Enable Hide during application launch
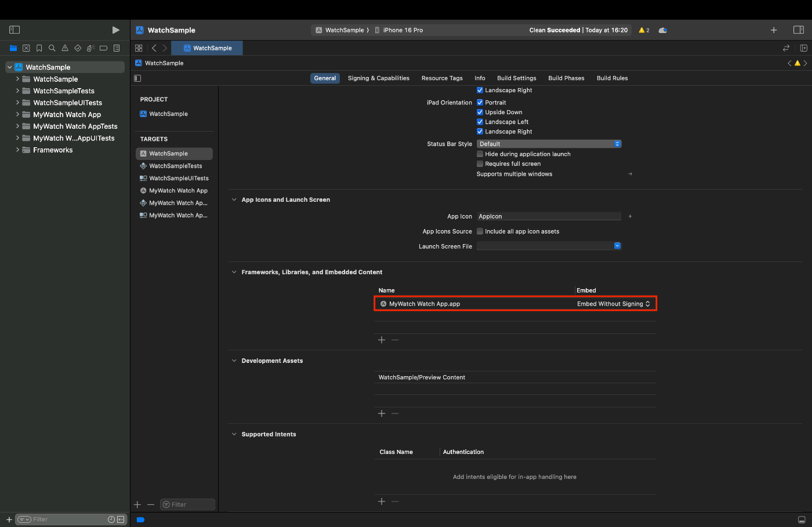The width and height of the screenshot is (812, 527). (x=480, y=154)
